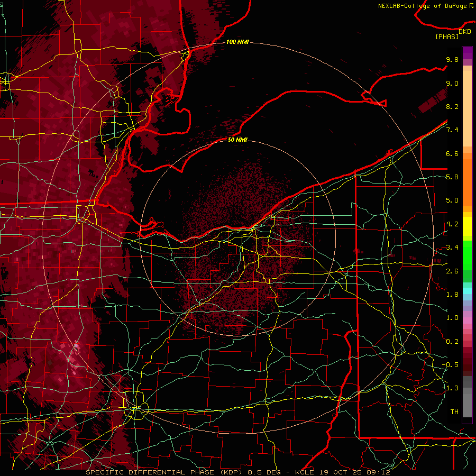The height and width of the screenshot is (476, 476).
Task: Click the 6.6 value on color scale
Action: tap(452, 153)
